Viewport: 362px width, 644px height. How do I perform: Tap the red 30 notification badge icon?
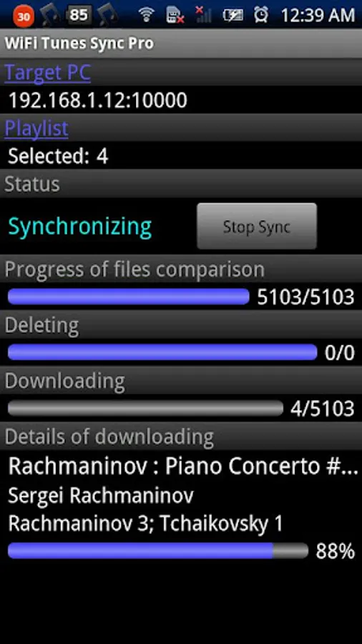click(x=24, y=16)
